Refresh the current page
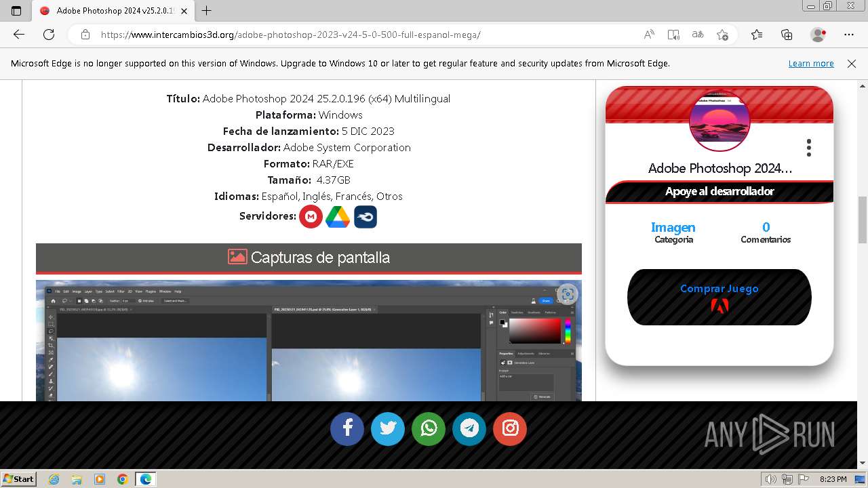 click(49, 35)
